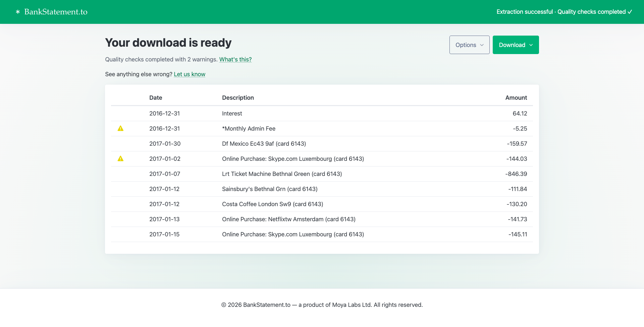Open the Options dropdown
Screen dimensions: 644x327
(469, 45)
